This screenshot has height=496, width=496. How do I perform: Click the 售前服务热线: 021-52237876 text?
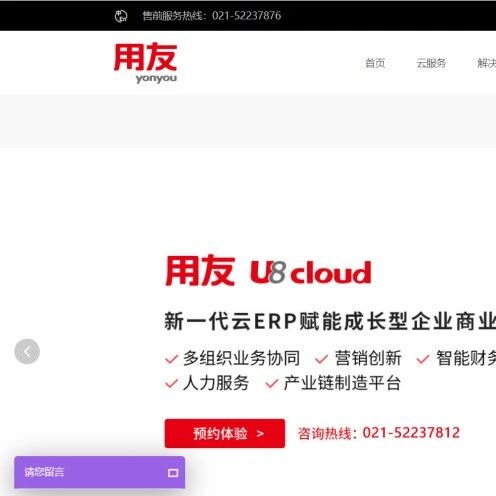(212, 16)
